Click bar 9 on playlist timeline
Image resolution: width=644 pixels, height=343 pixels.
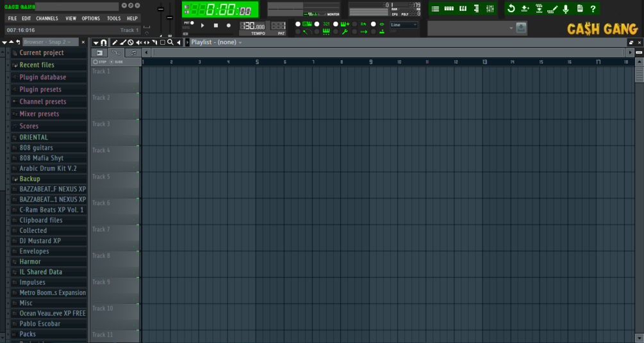click(371, 62)
